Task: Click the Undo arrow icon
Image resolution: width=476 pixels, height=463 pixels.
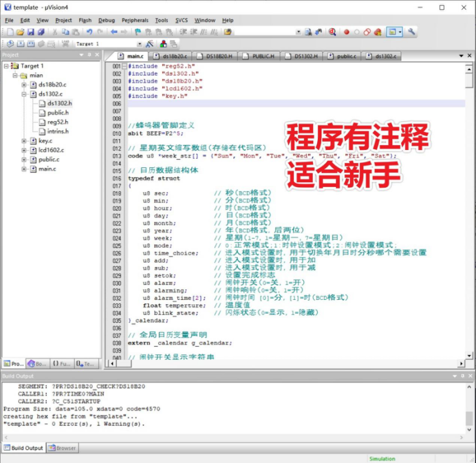Action: 89,32
